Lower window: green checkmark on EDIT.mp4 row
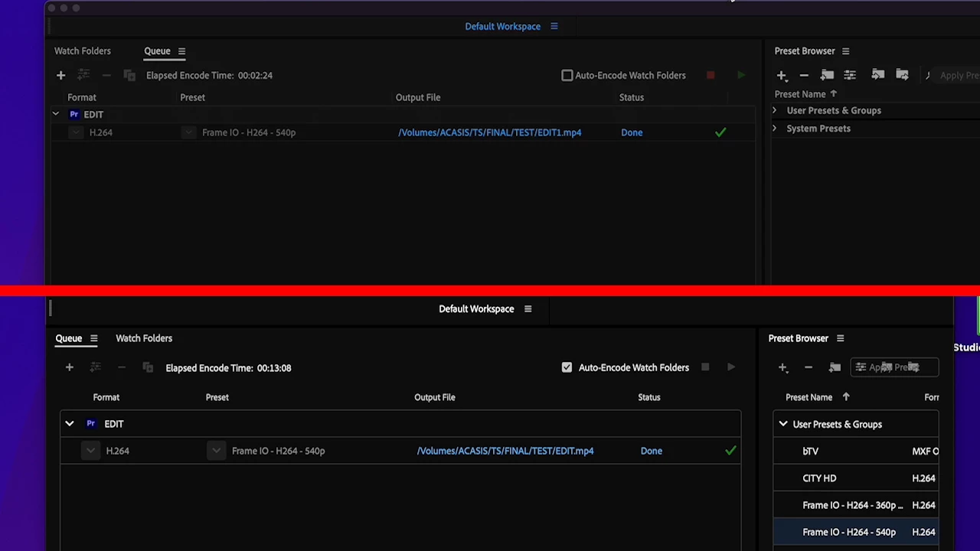The width and height of the screenshot is (980, 551). [730, 451]
